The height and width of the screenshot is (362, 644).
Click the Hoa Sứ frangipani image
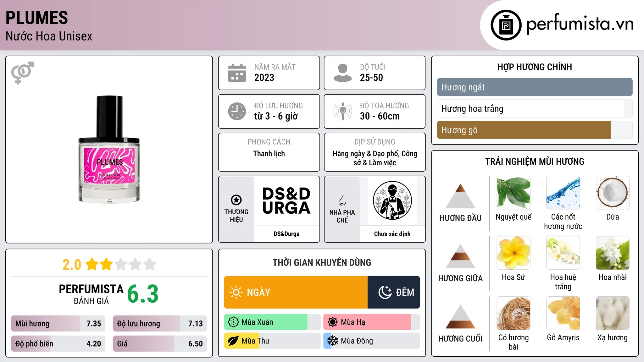(x=514, y=253)
